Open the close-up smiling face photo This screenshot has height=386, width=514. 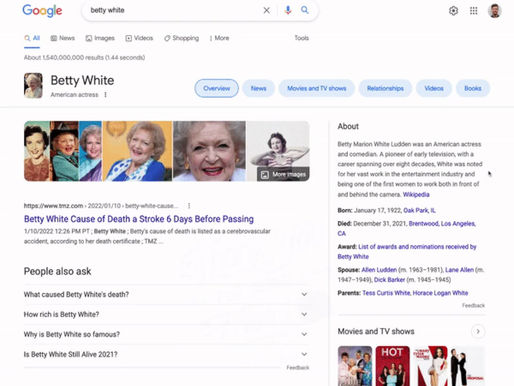click(209, 151)
